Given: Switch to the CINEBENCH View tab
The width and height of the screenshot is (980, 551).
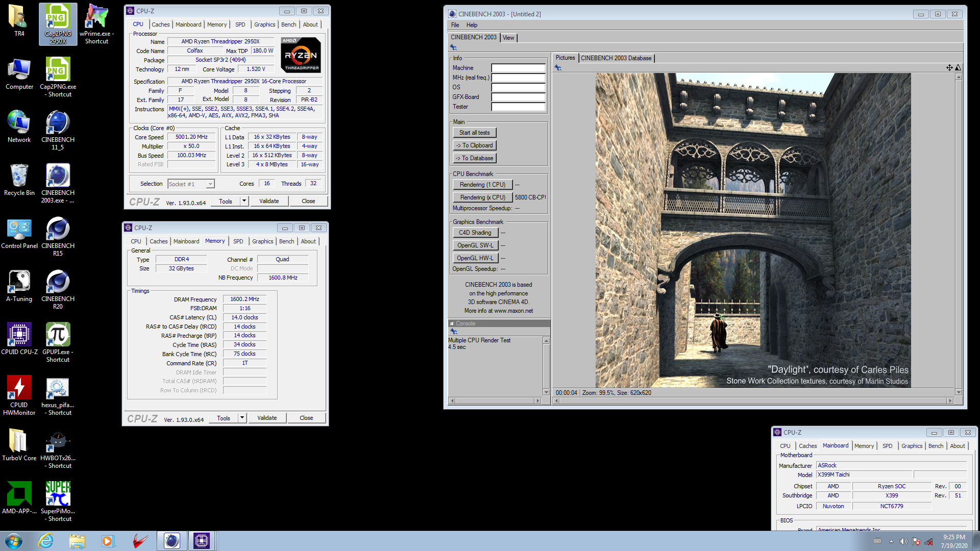Looking at the screenshot, I should click(x=508, y=38).
